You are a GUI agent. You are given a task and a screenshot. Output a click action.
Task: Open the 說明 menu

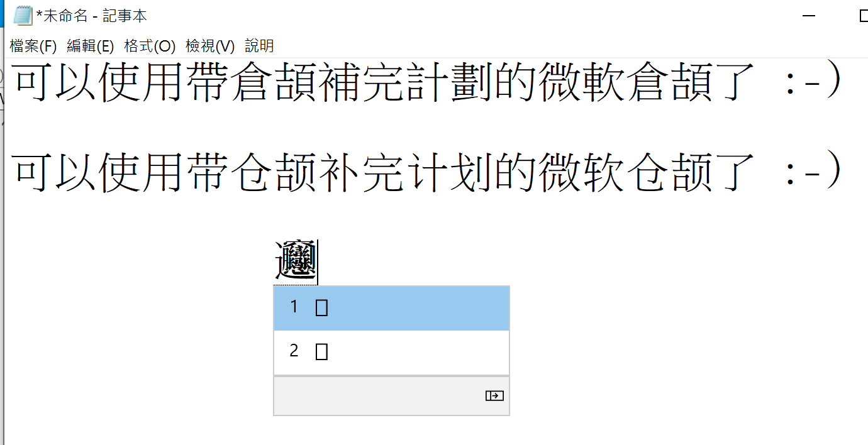(259, 46)
